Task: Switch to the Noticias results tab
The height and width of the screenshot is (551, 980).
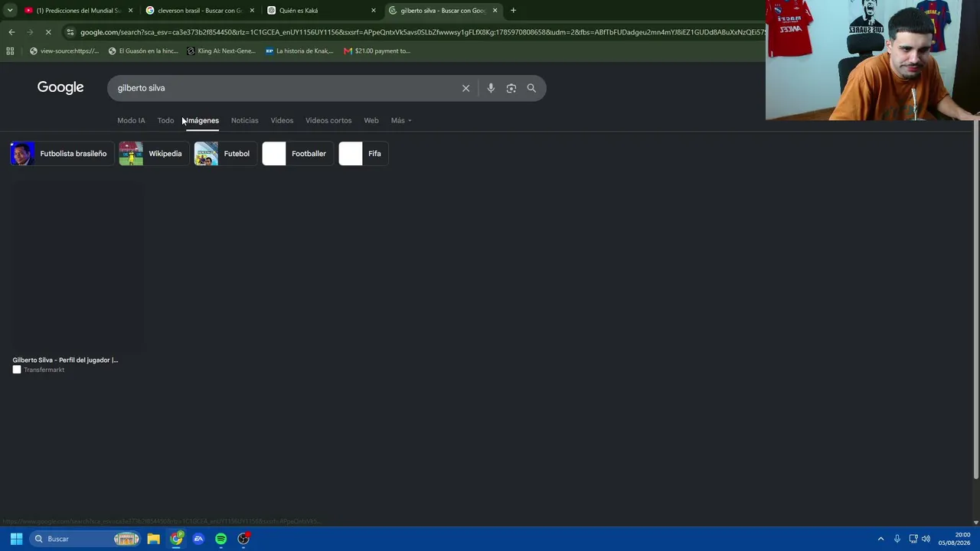Action: pos(245,120)
